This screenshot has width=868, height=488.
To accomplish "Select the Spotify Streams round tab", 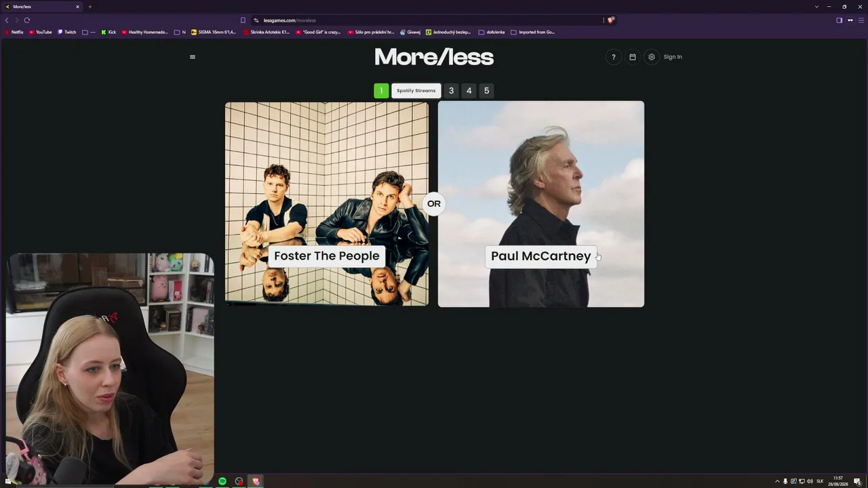I will (416, 91).
